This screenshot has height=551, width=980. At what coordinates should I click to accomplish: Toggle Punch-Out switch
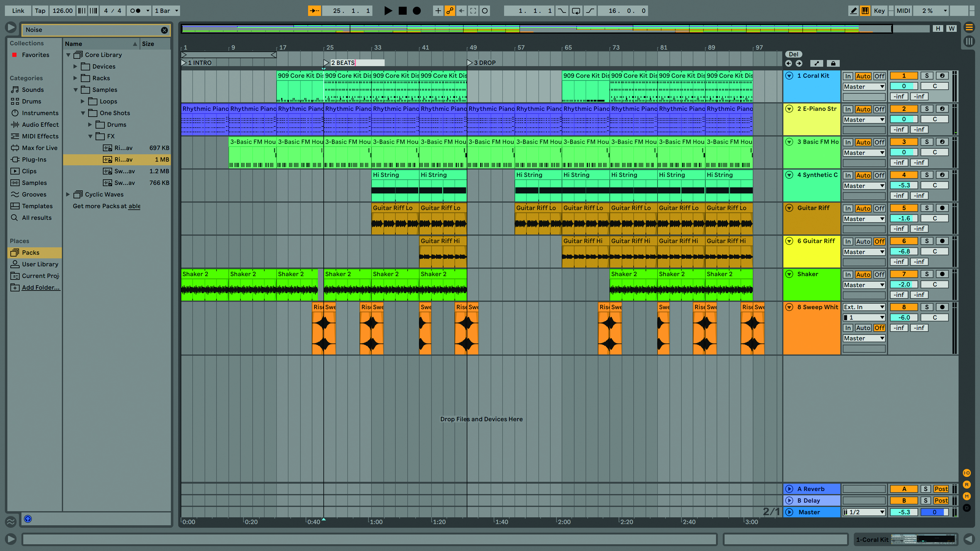pyautogui.click(x=590, y=11)
